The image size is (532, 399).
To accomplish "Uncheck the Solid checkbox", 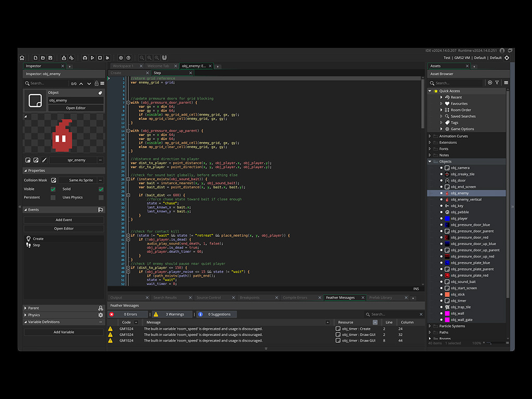I will (101, 189).
